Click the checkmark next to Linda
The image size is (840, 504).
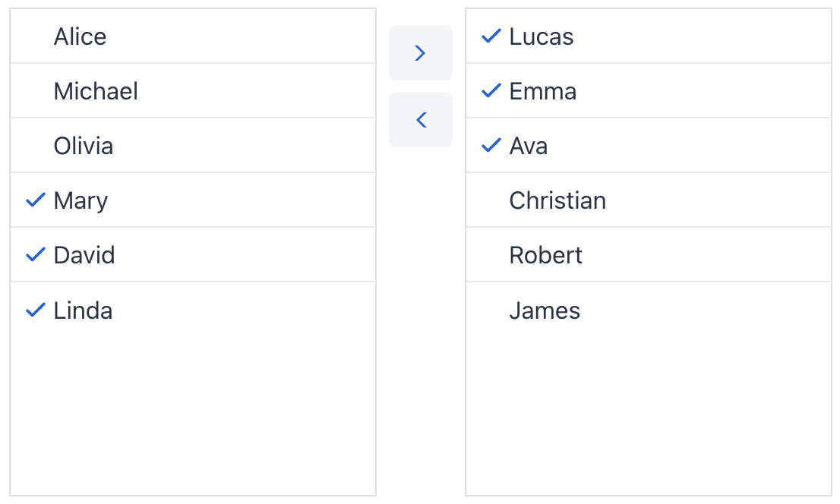click(x=35, y=310)
